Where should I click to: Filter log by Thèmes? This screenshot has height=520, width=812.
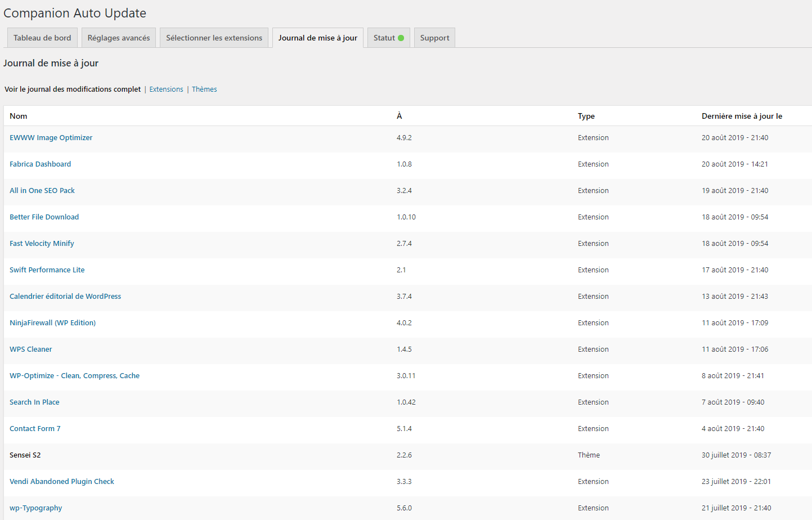204,89
